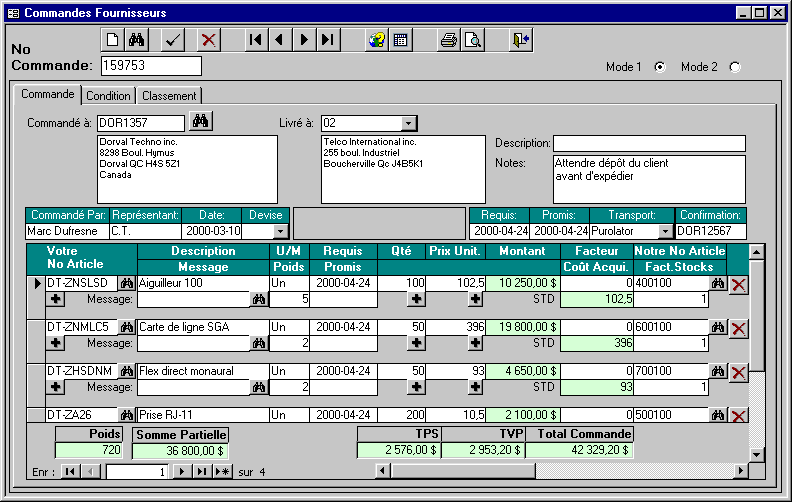Go to first record in Enr navigator
This screenshot has width=792, height=502.
[70, 472]
